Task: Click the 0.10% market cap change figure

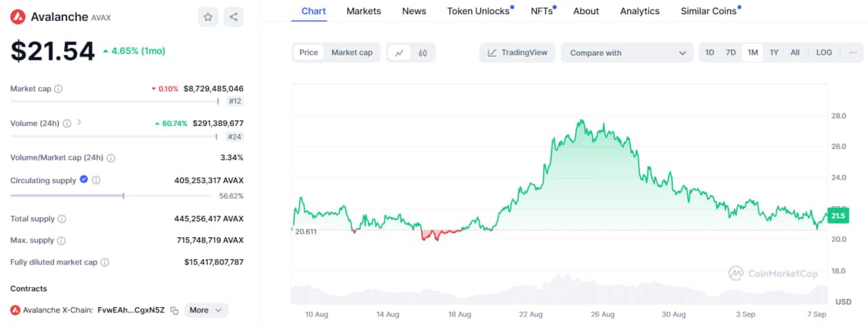Action: point(169,89)
